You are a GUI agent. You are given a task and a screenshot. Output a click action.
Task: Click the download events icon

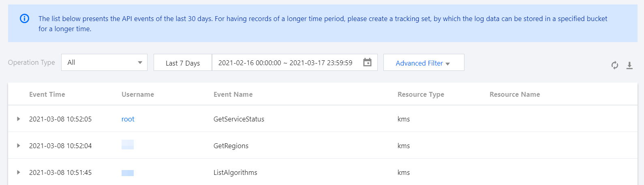point(629,65)
